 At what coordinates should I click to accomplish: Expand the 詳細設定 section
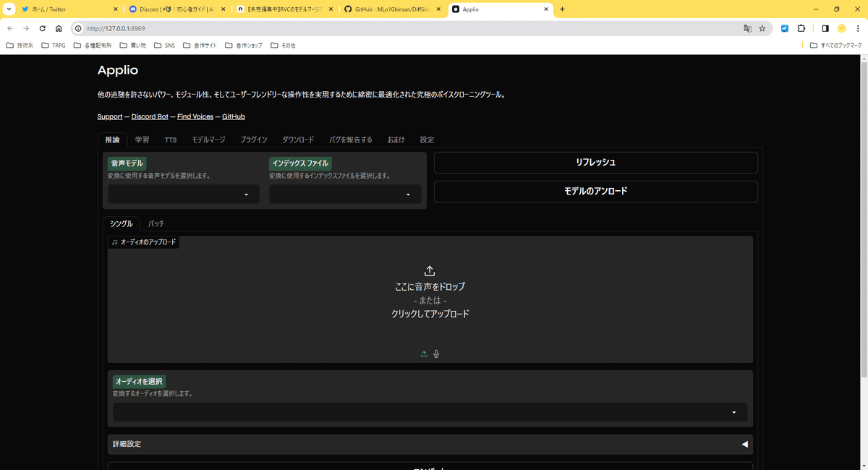[x=430, y=444]
